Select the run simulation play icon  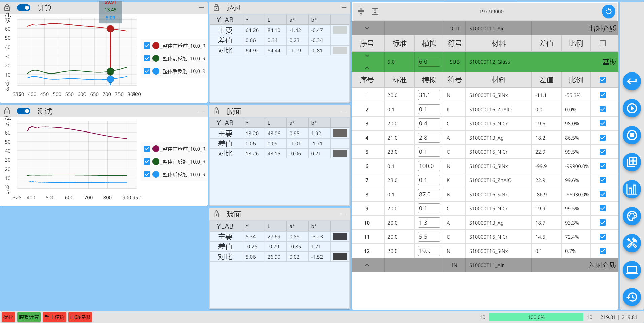632,108
